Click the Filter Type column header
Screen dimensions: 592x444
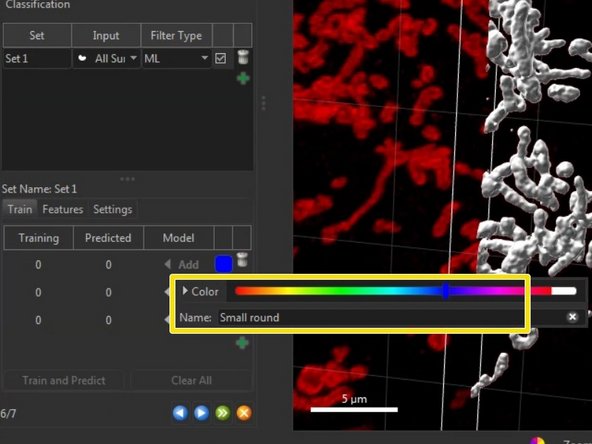pyautogui.click(x=176, y=35)
